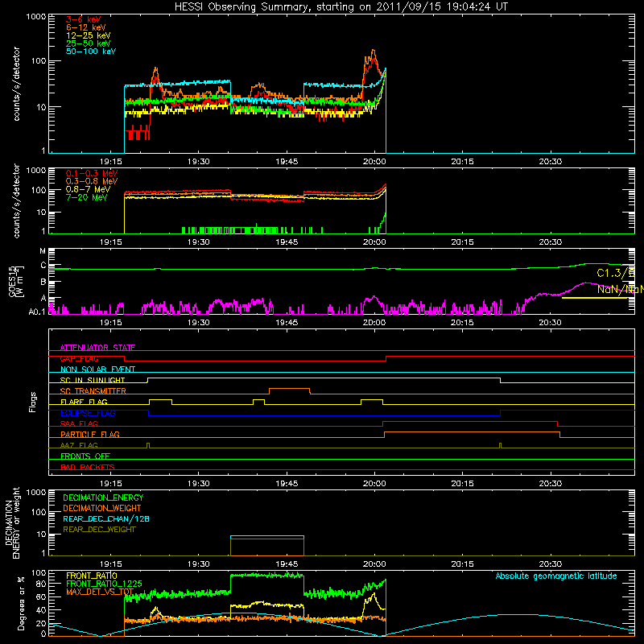Click the HESSI Observing Summary title text
This screenshot has width=644, height=644.
pos(341,7)
